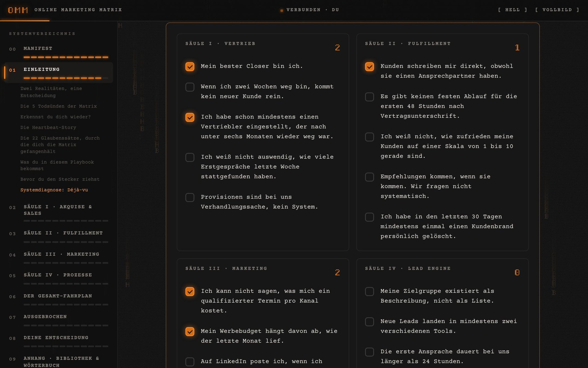Tick 'Ich weiß nicht, wie zufrieden meine Kunden'

[369, 137]
